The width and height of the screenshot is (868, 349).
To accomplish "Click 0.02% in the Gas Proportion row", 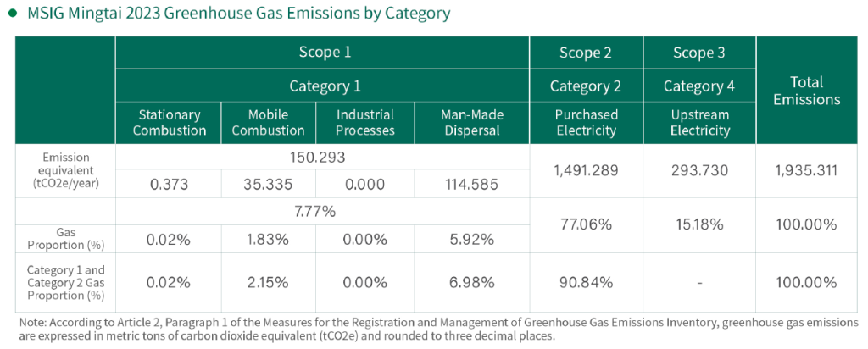I will 169,240.
